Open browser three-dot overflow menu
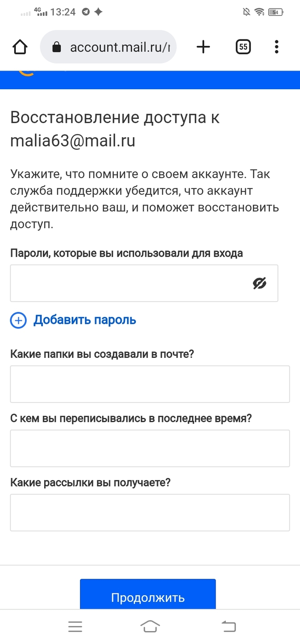 tap(276, 47)
